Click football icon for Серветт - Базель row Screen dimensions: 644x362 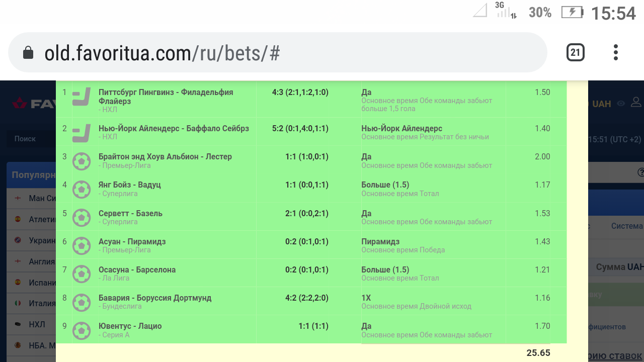(82, 218)
